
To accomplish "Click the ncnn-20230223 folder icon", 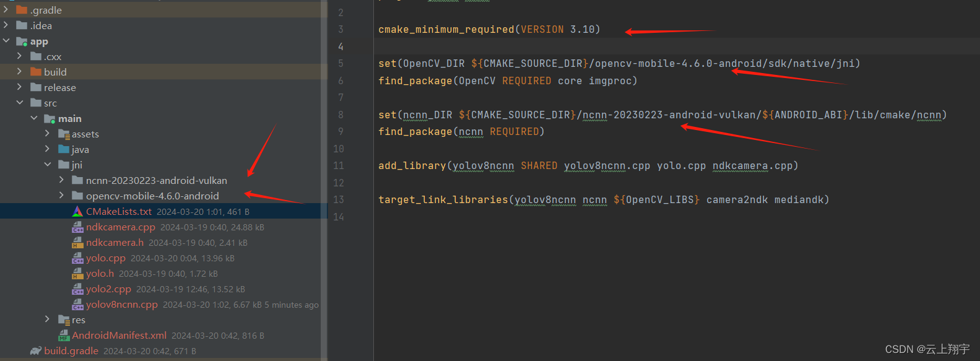I will click(x=77, y=180).
